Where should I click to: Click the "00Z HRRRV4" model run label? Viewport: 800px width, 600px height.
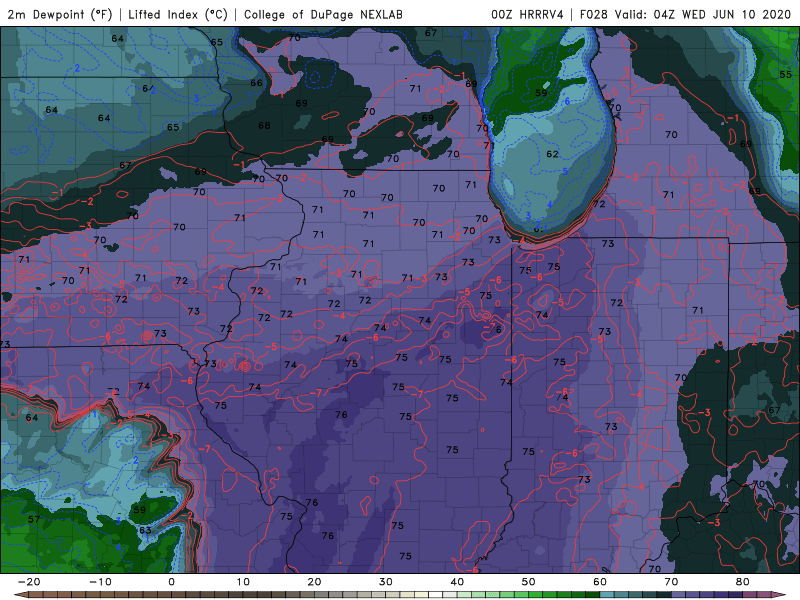[x=527, y=14]
